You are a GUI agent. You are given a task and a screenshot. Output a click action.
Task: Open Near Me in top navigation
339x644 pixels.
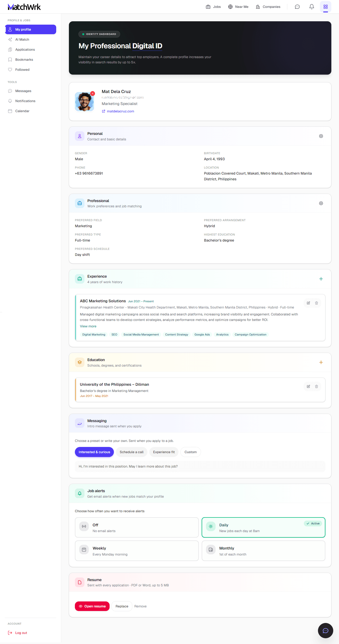click(238, 7)
